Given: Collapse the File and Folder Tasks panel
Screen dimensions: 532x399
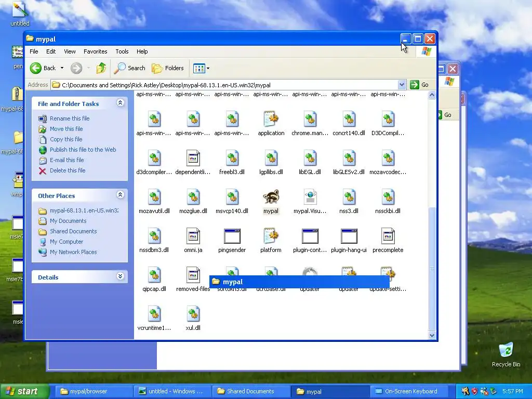Looking at the screenshot, I should pos(120,103).
